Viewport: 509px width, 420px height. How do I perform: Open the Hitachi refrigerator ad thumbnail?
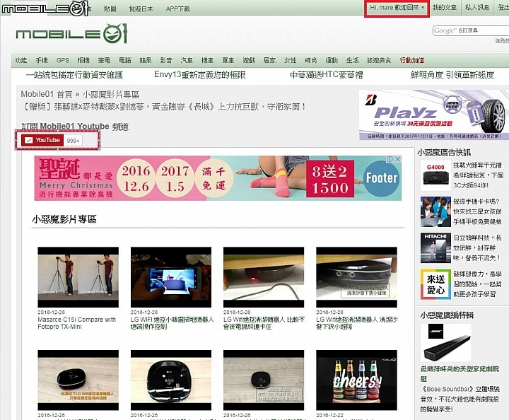click(x=435, y=248)
